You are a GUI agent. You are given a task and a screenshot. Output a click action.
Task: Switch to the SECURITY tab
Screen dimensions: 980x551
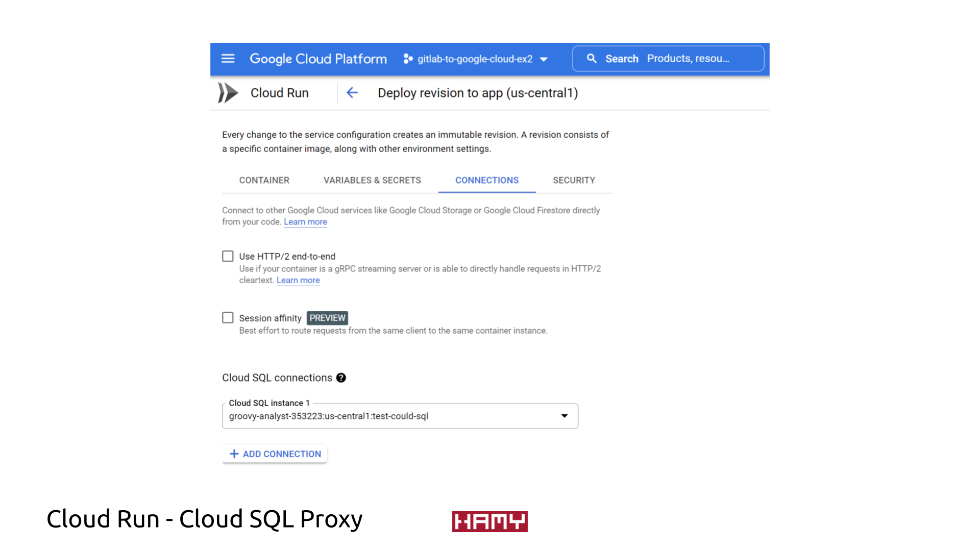pyautogui.click(x=574, y=180)
